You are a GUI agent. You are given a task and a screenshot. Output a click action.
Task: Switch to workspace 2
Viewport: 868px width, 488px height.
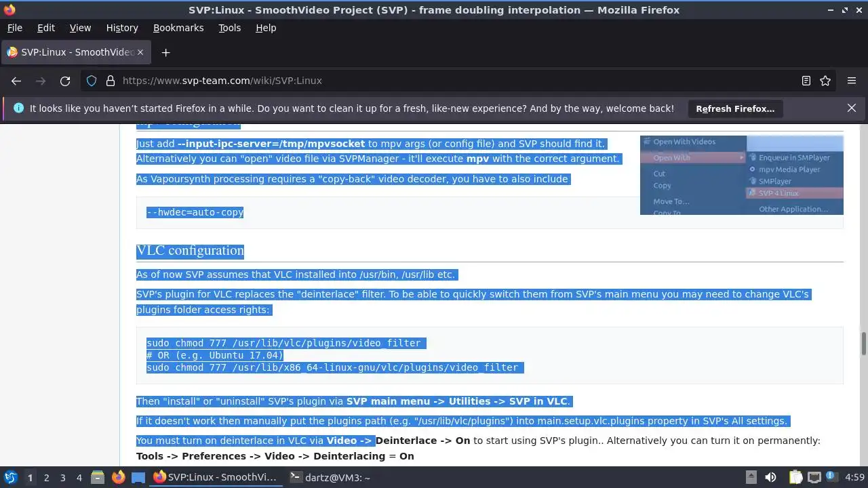[46, 477]
